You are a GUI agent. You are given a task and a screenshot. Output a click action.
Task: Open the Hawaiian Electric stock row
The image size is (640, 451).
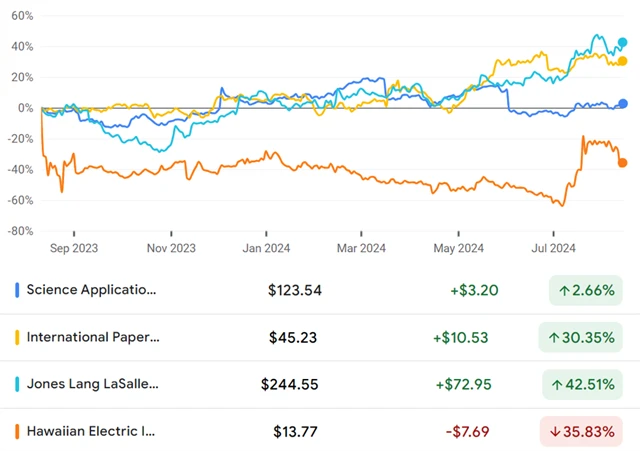coord(91,431)
